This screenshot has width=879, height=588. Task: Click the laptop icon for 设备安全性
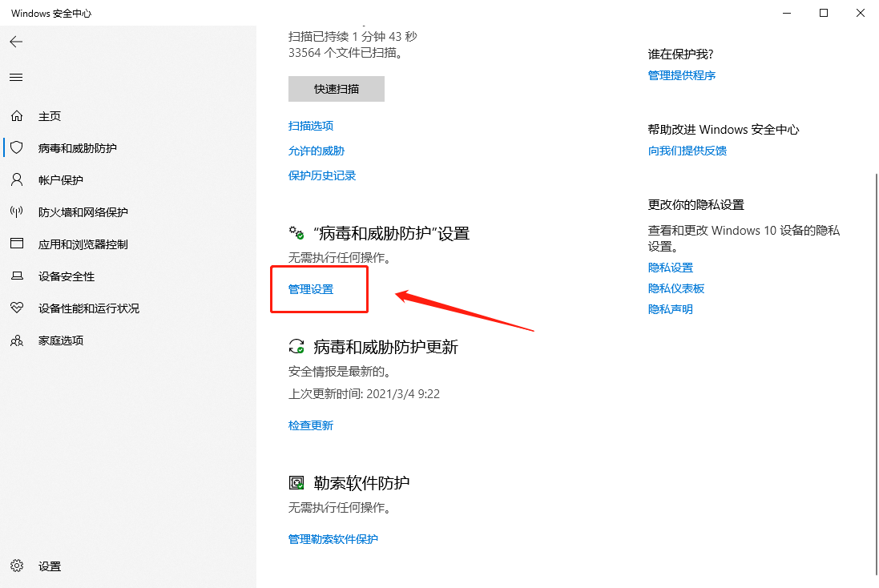[x=17, y=276]
